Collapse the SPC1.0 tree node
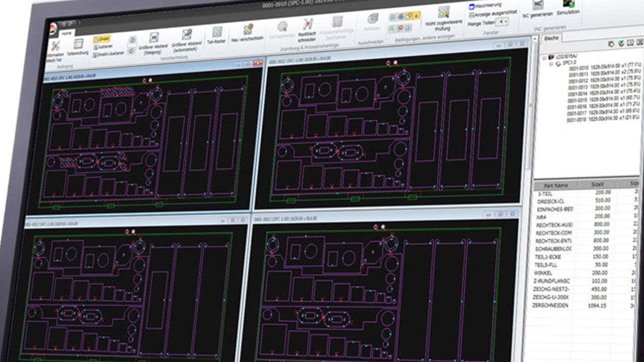The width and height of the screenshot is (644, 362). [x=552, y=64]
